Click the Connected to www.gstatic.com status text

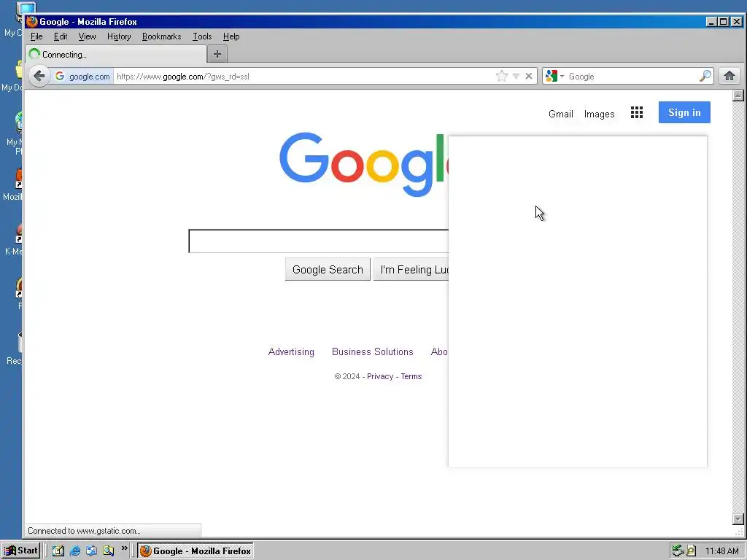tap(84, 531)
